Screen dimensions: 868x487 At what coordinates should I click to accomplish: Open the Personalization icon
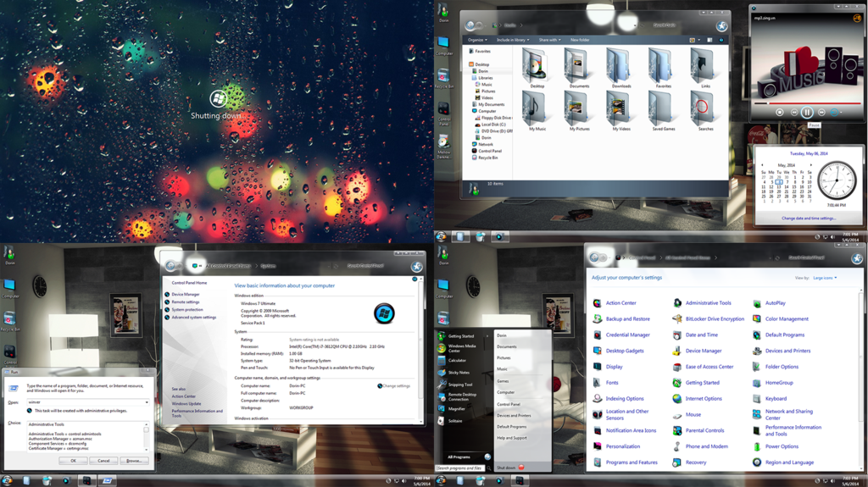598,446
